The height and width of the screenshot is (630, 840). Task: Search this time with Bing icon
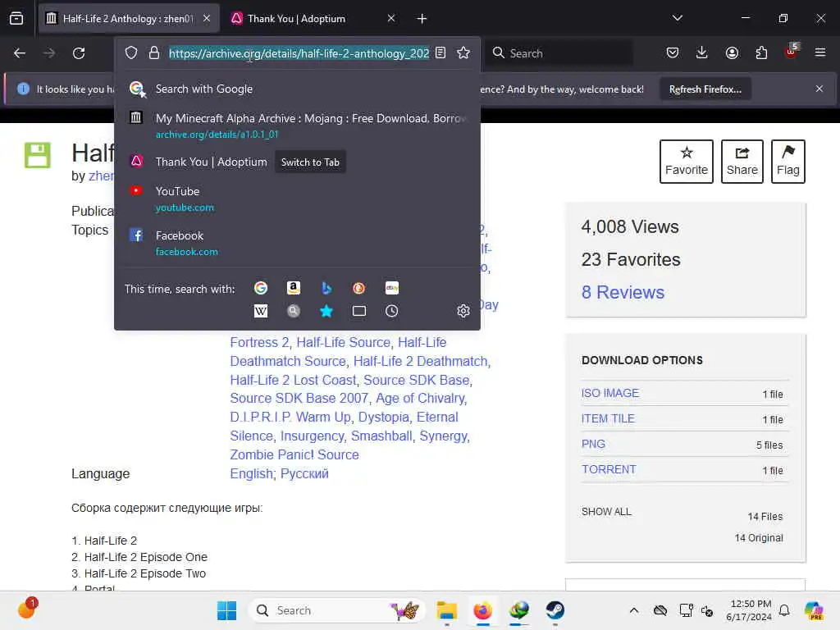click(x=326, y=288)
